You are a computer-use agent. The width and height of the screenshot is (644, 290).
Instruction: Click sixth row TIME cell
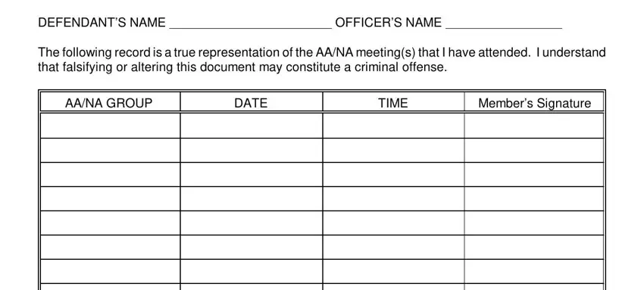(393, 247)
